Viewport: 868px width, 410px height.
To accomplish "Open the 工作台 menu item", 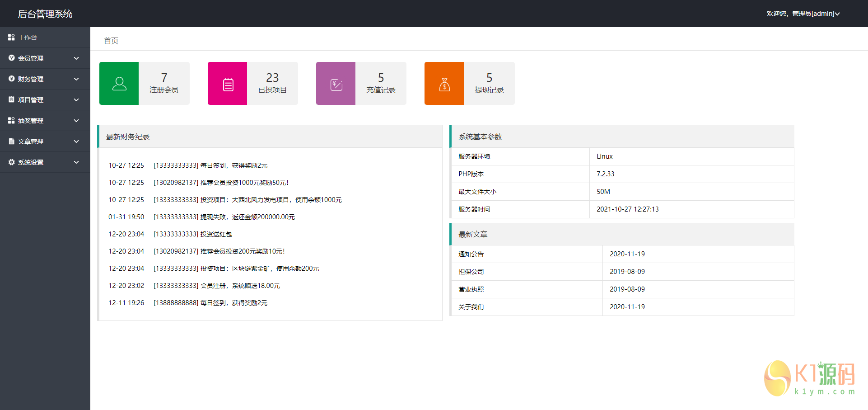I will click(28, 38).
